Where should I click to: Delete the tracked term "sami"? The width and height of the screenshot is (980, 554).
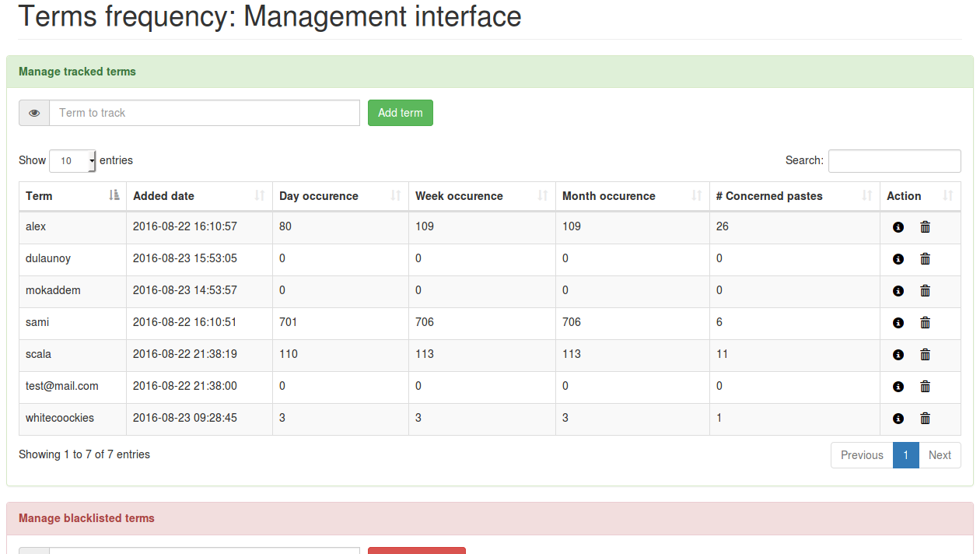[x=925, y=322]
